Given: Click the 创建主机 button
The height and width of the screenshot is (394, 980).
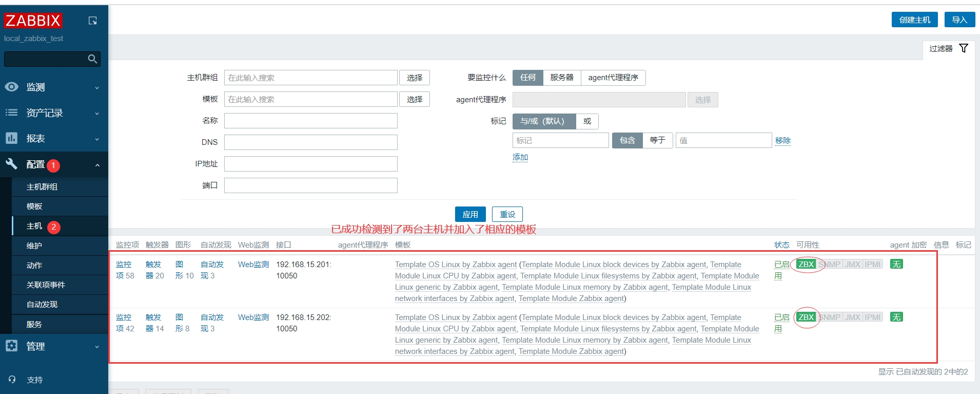Looking at the screenshot, I should 915,20.
